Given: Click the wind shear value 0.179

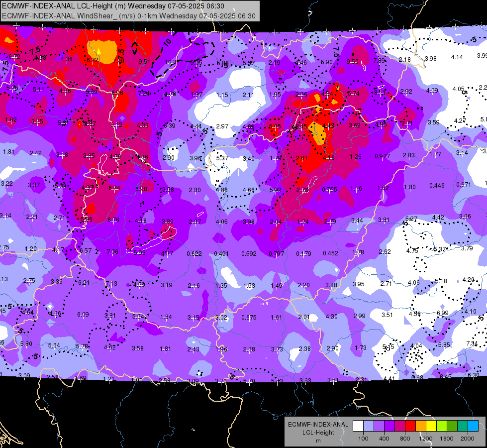Looking at the screenshot, I should tap(303, 254).
